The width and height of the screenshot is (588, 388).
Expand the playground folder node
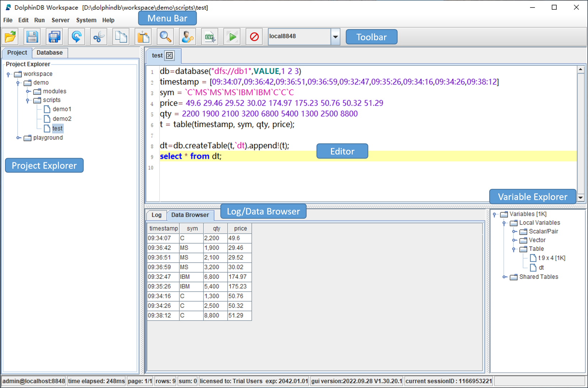coord(18,138)
